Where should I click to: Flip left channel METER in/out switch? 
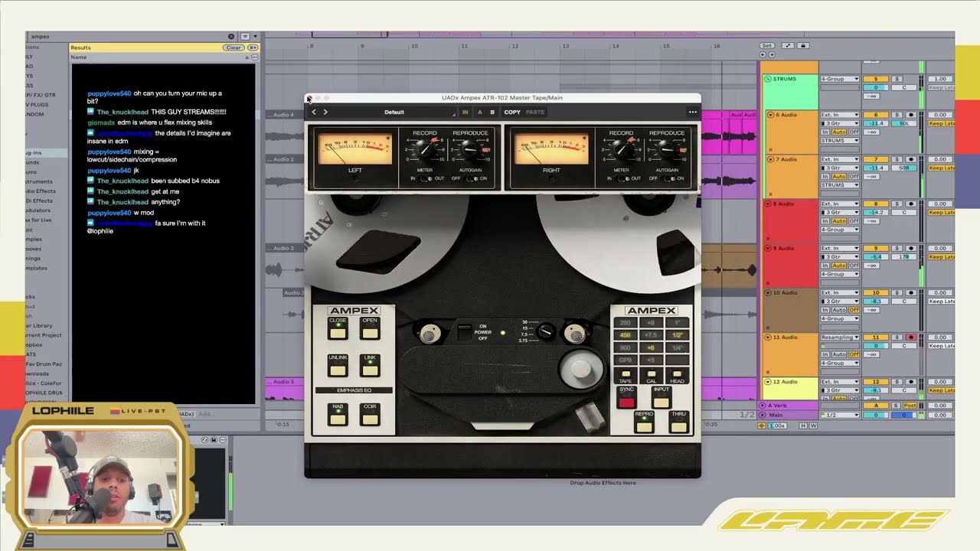pyautogui.click(x=425, y=178)
